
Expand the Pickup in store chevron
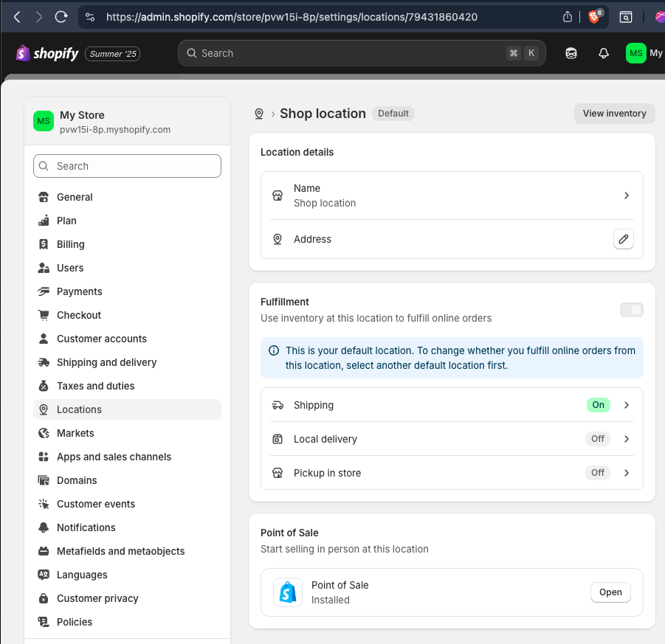click(626, 473)
